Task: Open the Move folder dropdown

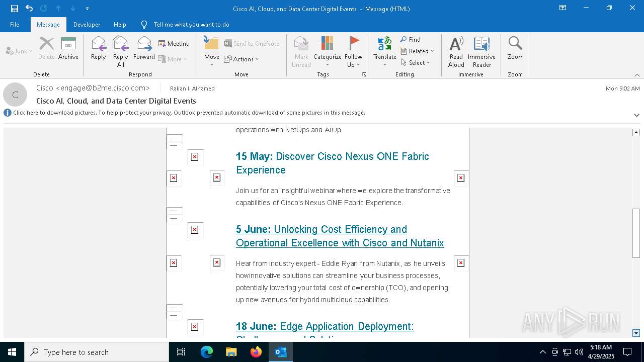Action: pos(212,52)
